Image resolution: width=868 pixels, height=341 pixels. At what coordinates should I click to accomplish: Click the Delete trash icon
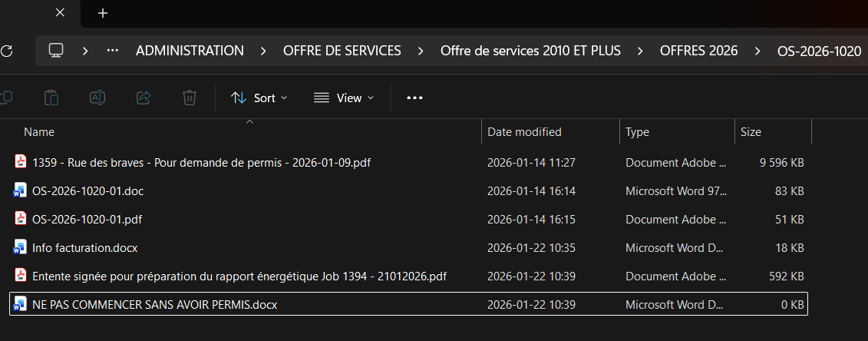pyautogui.click(x=190, y=98)
